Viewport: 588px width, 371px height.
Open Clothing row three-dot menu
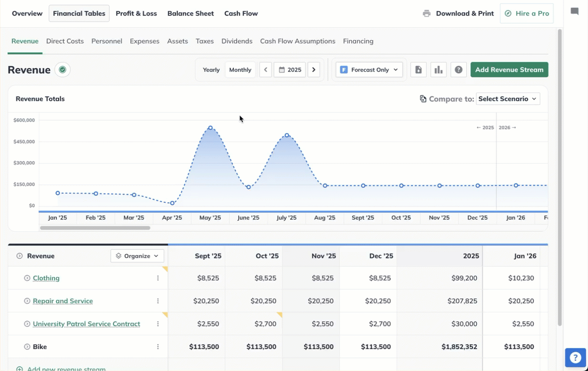coord(158,278)
